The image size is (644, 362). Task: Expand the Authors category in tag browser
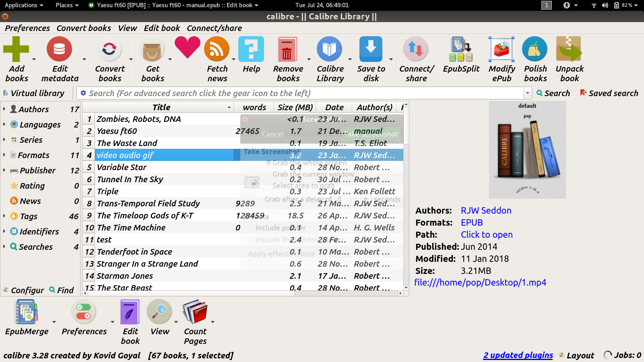tap(4, 109)
